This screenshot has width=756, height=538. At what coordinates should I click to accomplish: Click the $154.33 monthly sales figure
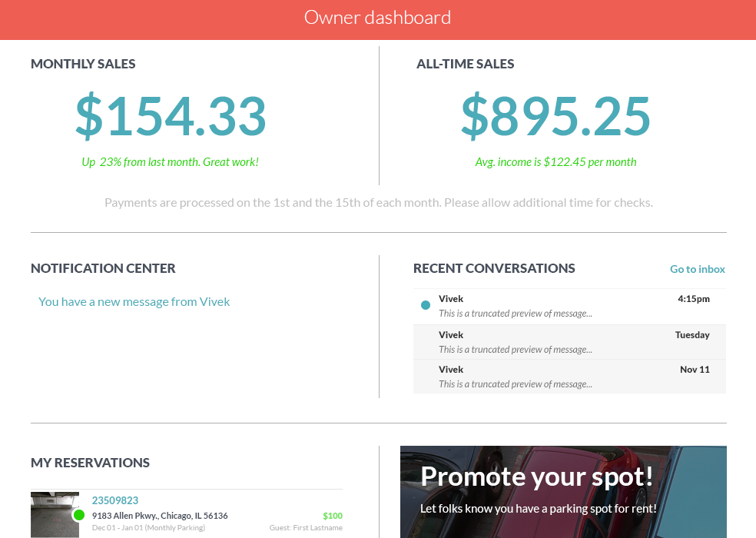click(171, 115)
